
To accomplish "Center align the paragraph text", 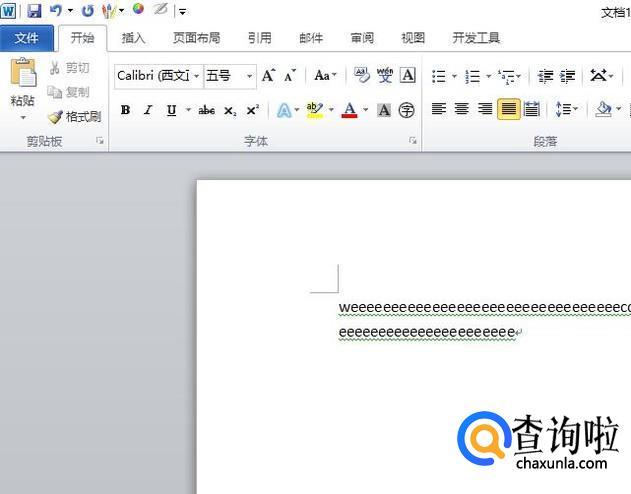I will [x=462, y=109].
